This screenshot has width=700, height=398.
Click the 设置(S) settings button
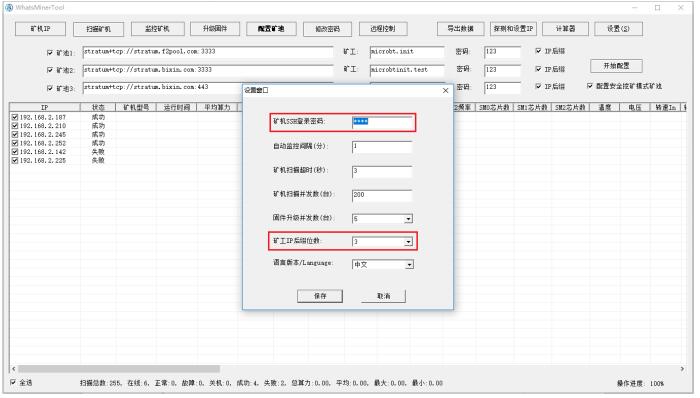[x=618, y=29]
